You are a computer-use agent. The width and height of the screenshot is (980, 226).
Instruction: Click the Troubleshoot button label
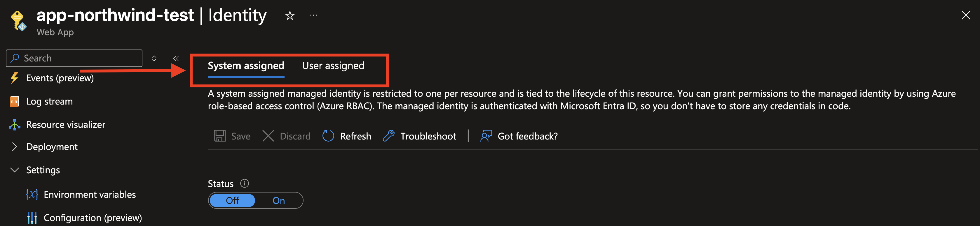point(428,136)
